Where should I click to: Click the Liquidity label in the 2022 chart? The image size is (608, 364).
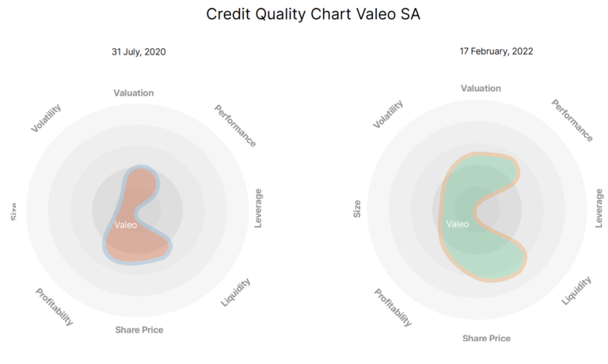pyautogui.click(x=576, y=290)
